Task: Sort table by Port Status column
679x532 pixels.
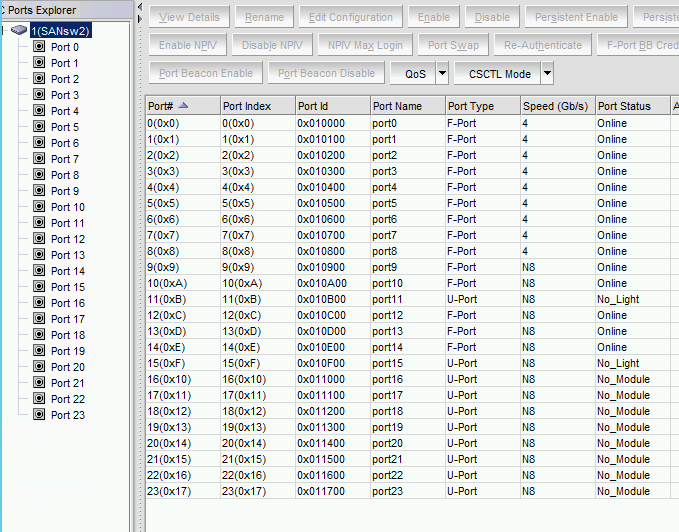Action: coord(630,106)
